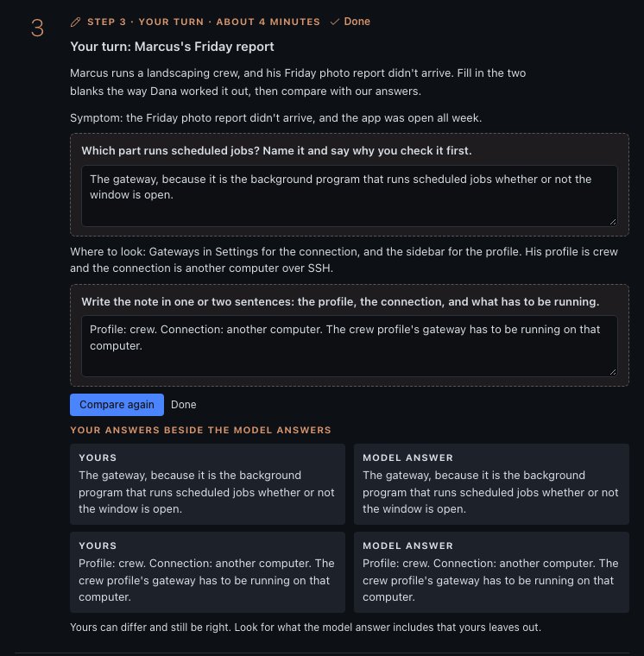
Task: Click the 'Where to look' hint paragraph
Action: (344, 260)
